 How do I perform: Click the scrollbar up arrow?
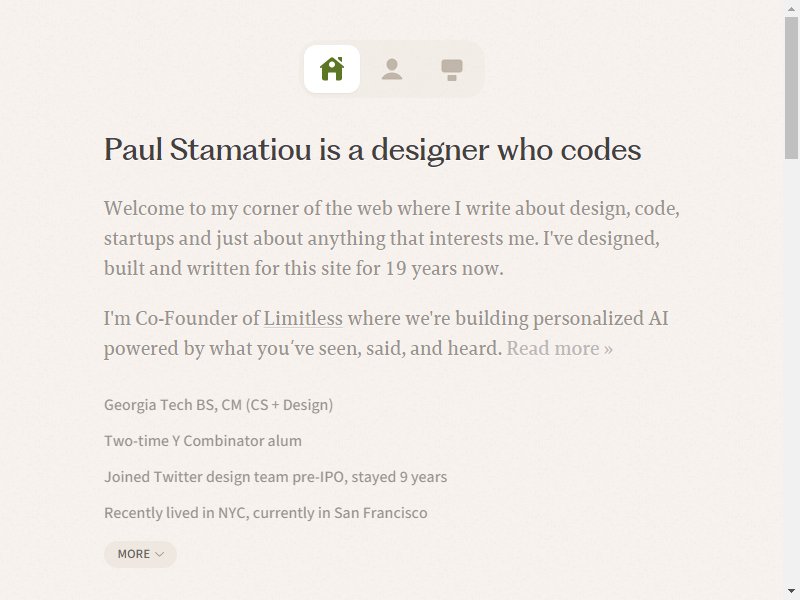[791, 7]
